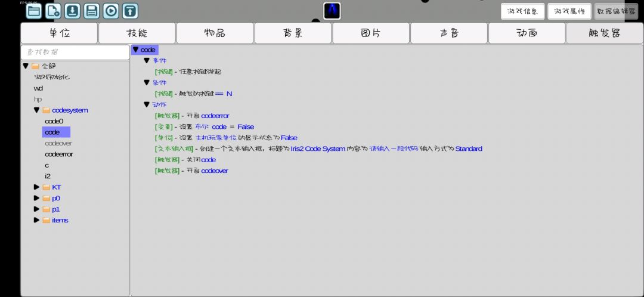Collapse the codesystem folder triangle

point(36,110)
